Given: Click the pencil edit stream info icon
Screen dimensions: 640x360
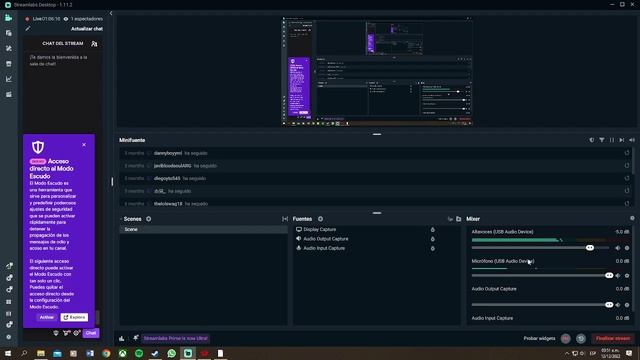Looking at the screenshot, I should pyautogui.click(x=27, y=29).
